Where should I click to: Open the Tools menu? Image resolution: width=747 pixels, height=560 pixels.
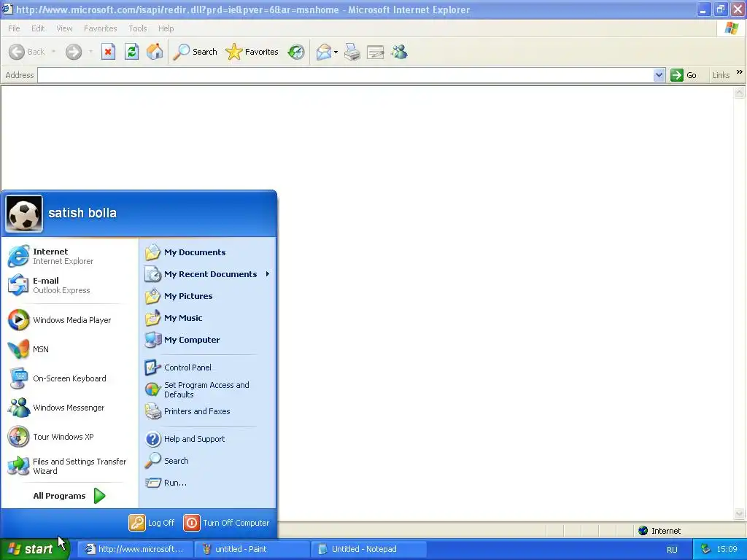138,28
